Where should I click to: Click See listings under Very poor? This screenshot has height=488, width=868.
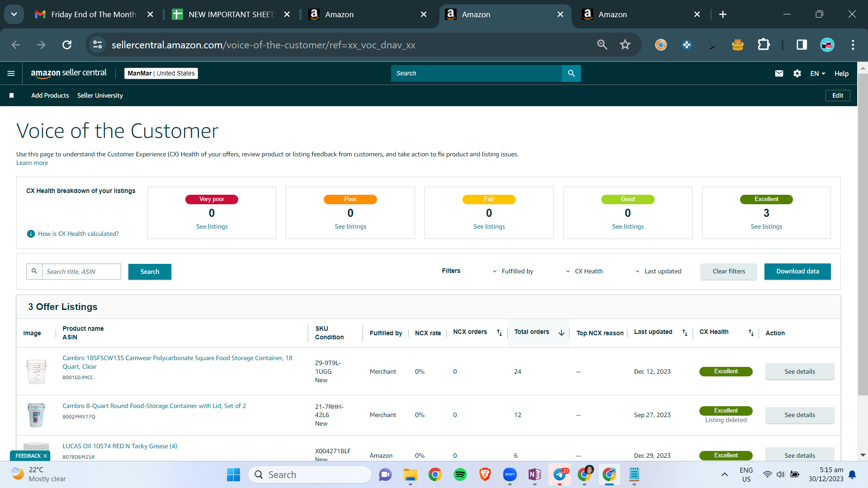tap(212, 226)
